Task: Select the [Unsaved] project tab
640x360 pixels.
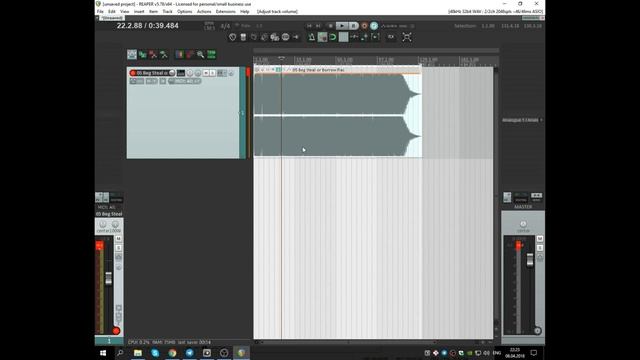Action: (x=111, y=18)
